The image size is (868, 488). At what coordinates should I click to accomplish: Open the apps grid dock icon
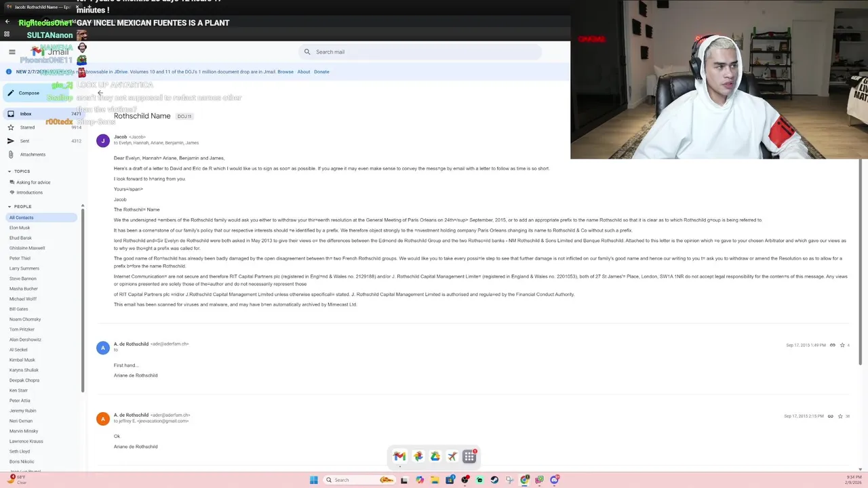pos(469,456)
